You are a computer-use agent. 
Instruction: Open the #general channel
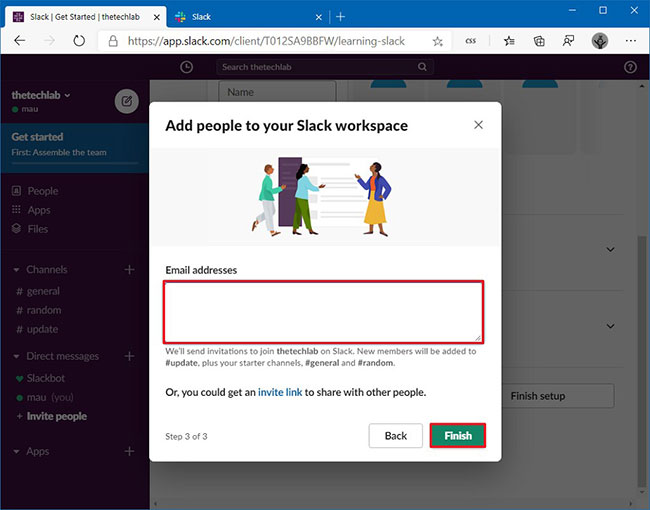pos(43,291)
